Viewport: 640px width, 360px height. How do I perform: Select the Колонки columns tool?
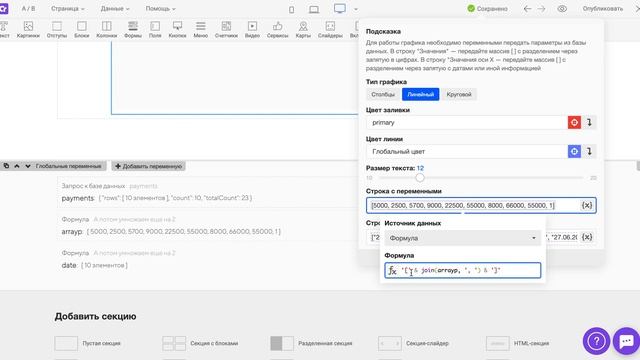click(107, 29)
